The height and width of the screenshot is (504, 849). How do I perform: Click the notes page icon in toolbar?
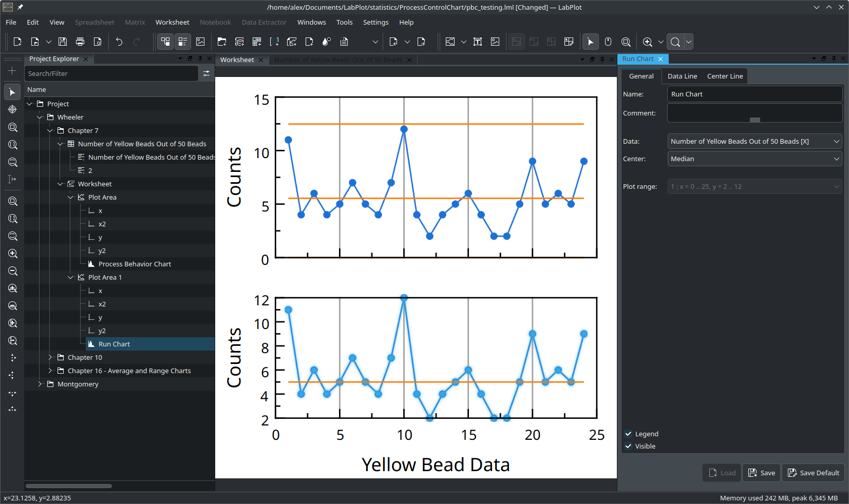pyautogui.click(x=344, y=42)
